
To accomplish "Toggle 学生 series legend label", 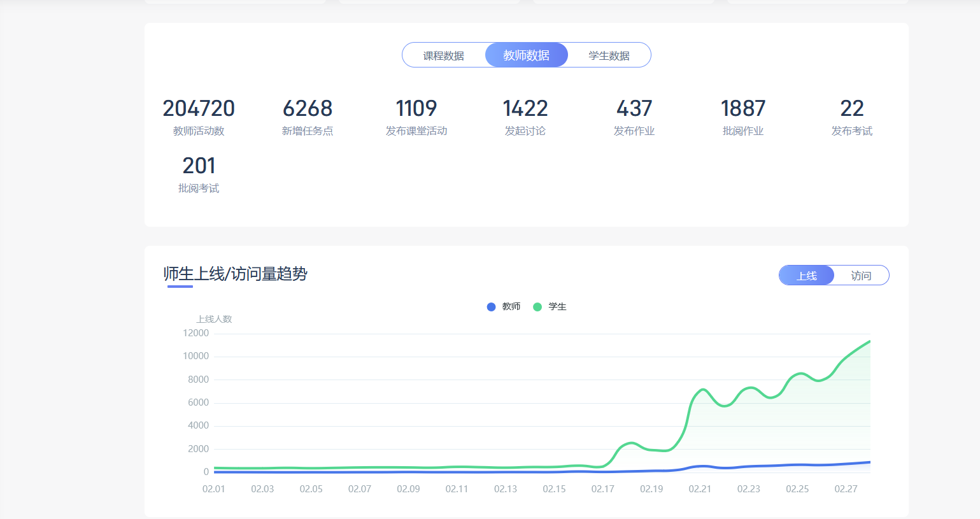I will tap(557, 307).
